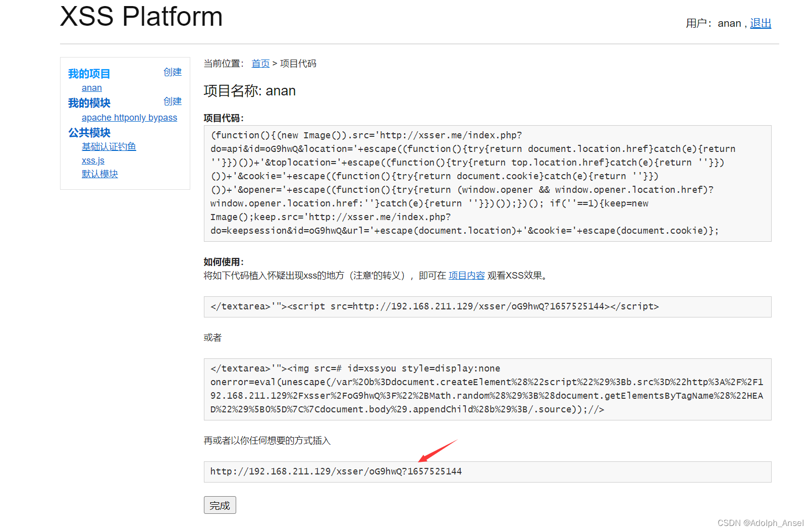Click the 项目名称: anan heading

tap(250, 91)
